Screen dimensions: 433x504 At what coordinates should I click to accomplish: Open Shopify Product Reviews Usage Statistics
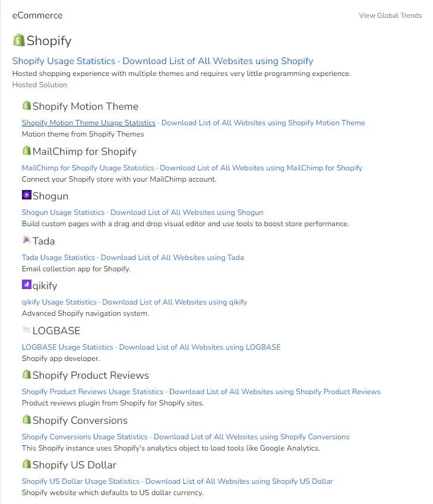(93, 392)
